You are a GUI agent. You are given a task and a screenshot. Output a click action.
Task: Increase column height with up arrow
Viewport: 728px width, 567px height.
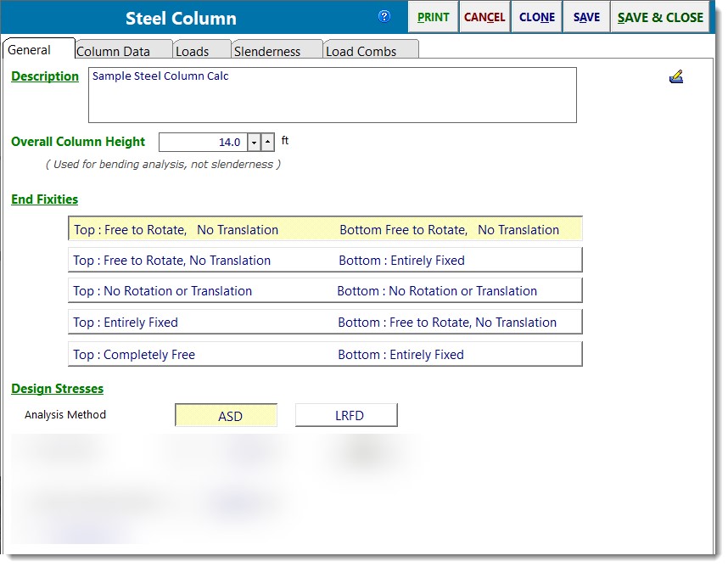pyautogui.click(x=267, y=143)
